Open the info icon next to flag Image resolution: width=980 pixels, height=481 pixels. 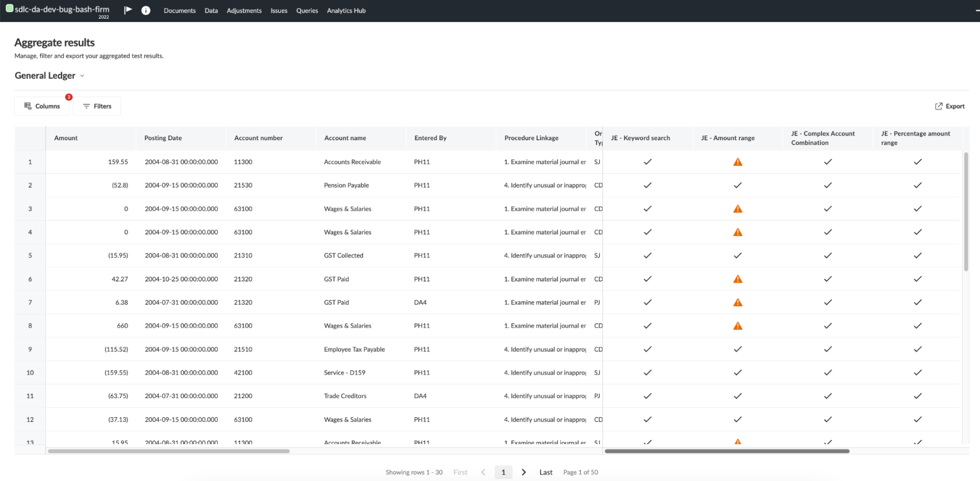click(146, 10)
